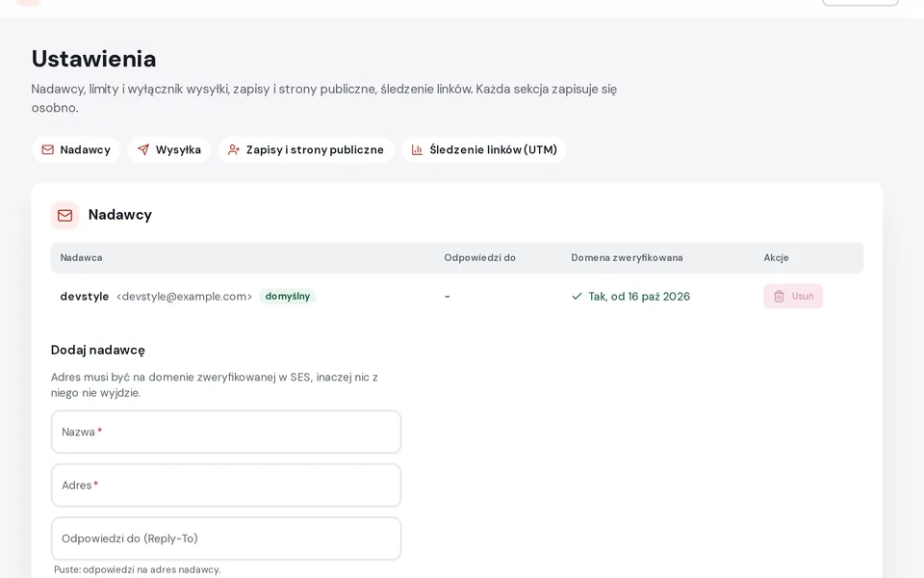The height and width of the screenshot is (578, 924).
Task: Click the hint 'Puste: odpowiedzi na adres nadawcy.'
Action: 138,569
